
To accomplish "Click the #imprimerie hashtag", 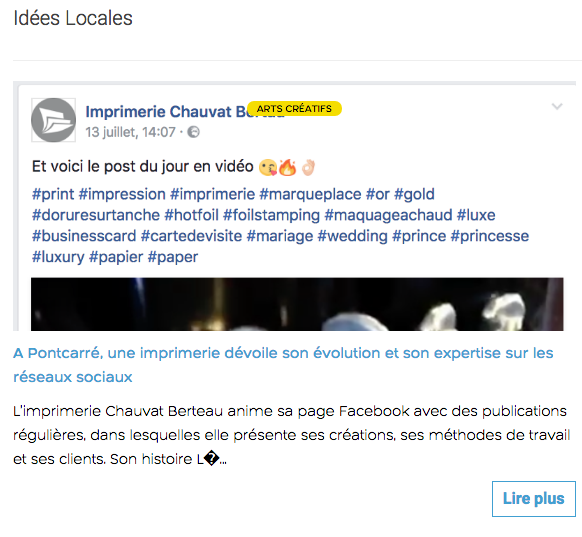I will [x=213, y=194].
